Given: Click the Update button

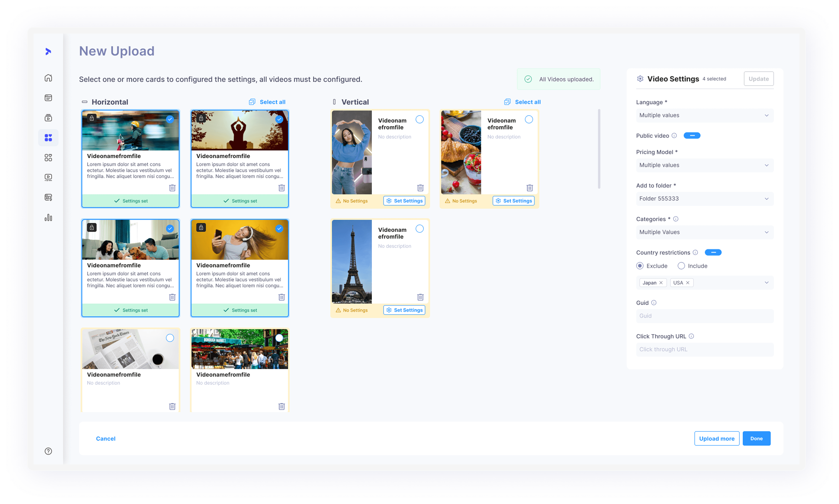Looking at the screenshot, I should click(759, 79).
